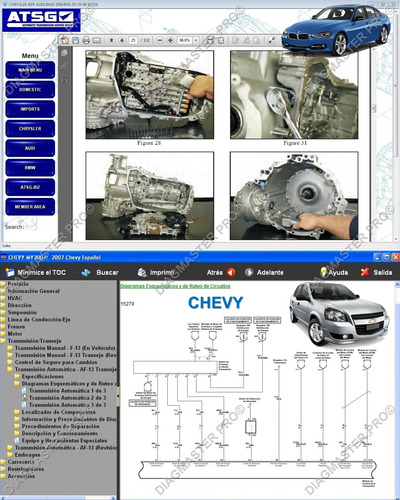Image resolution: width=400 pixels, height=500 pixels.
Task: Expand the Accesorios folder
Action: 18,476
